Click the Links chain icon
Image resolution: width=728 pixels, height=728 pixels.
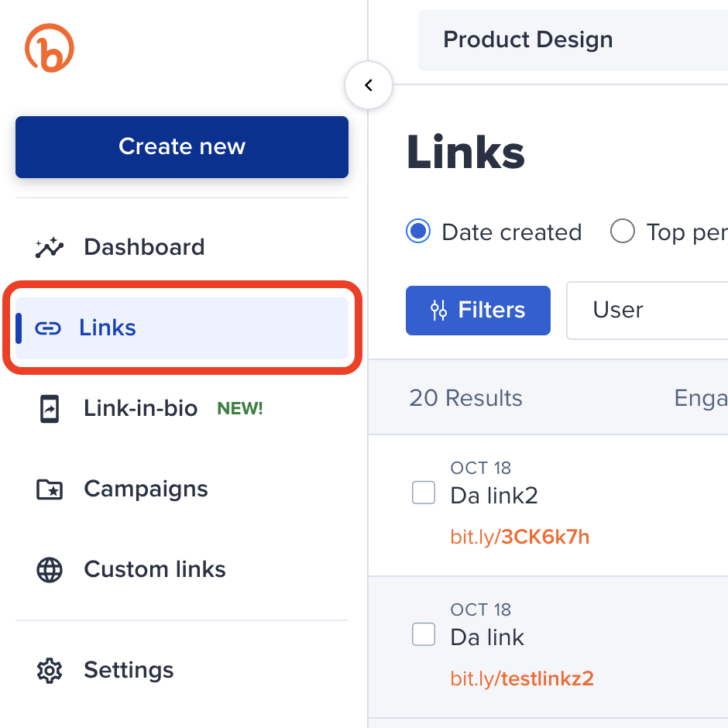(x=48, y=328)
